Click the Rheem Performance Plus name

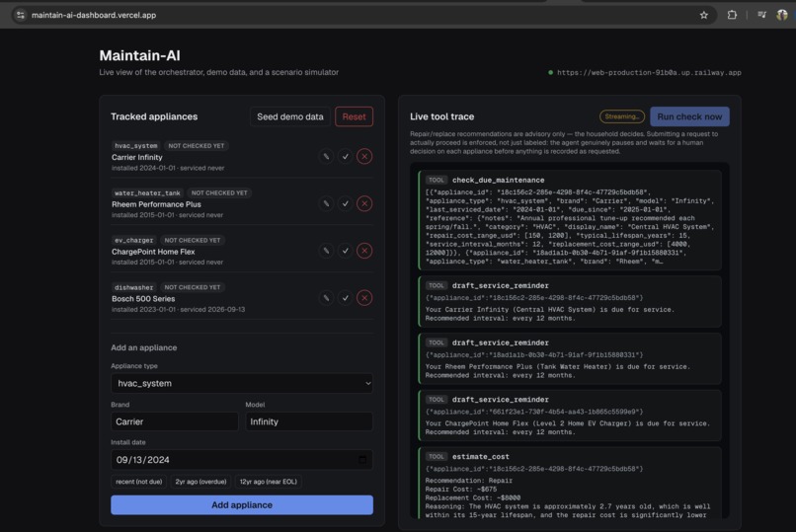156,204
